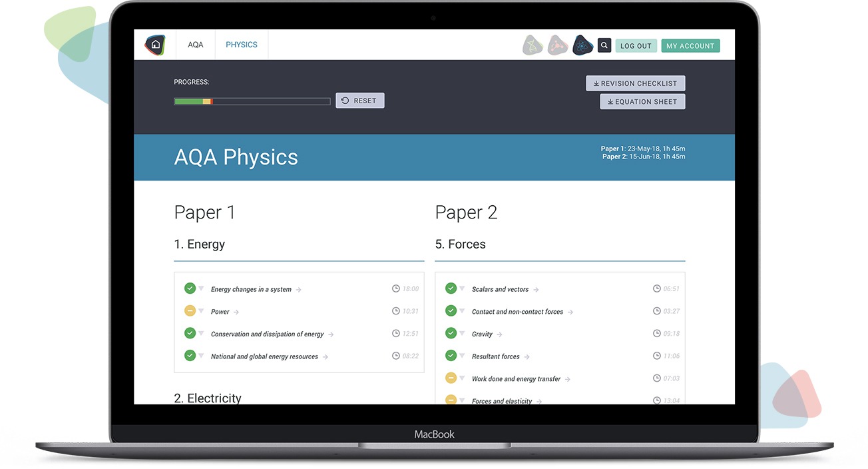Toggle yellow status circle for Power
The height and width of the screenshot is (469, 868).
tap(190, 310)
